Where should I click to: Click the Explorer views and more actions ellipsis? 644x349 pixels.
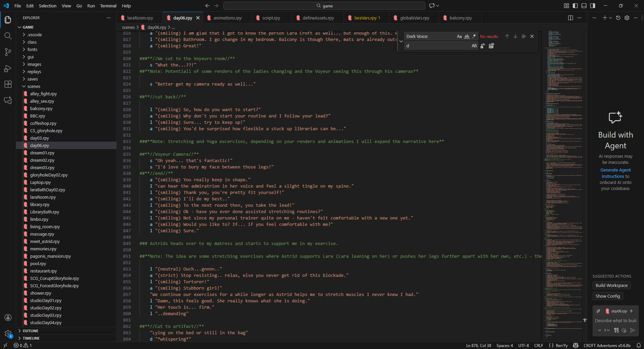[109, 18]
